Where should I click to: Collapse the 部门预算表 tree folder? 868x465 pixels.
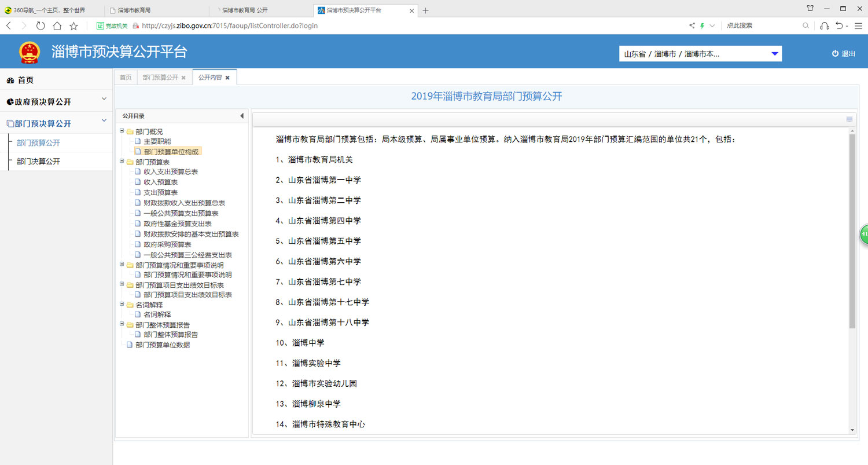click(122, 162)
